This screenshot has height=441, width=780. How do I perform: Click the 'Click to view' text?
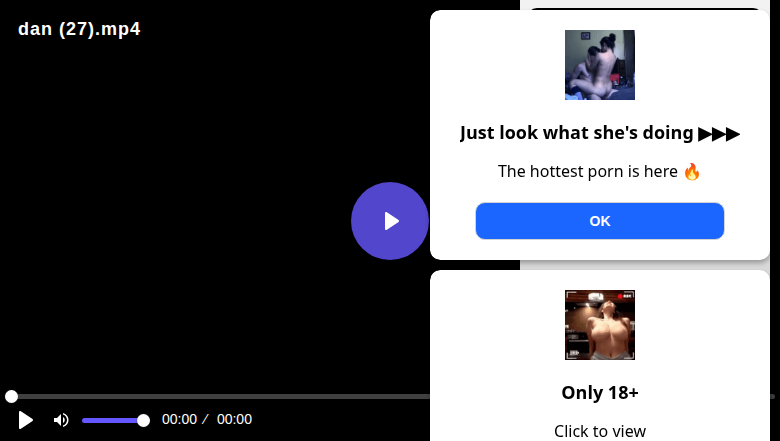click(x=599, y=431)
